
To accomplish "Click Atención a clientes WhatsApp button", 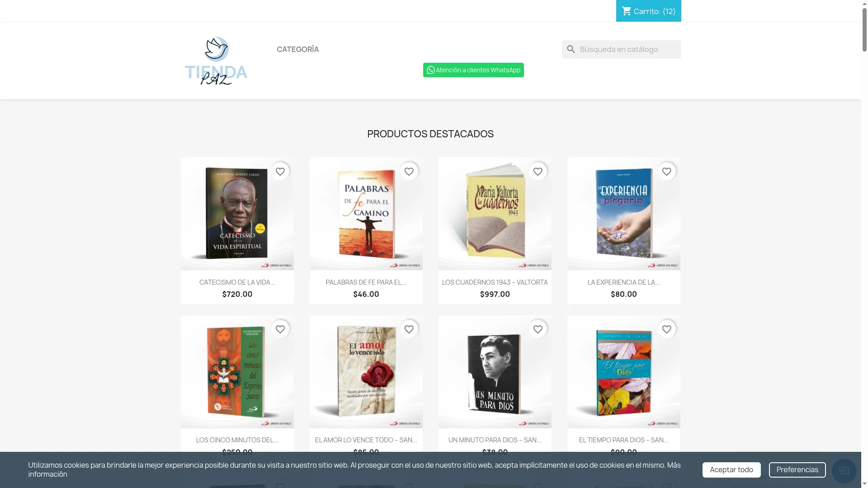I will (x=473, y=70).
